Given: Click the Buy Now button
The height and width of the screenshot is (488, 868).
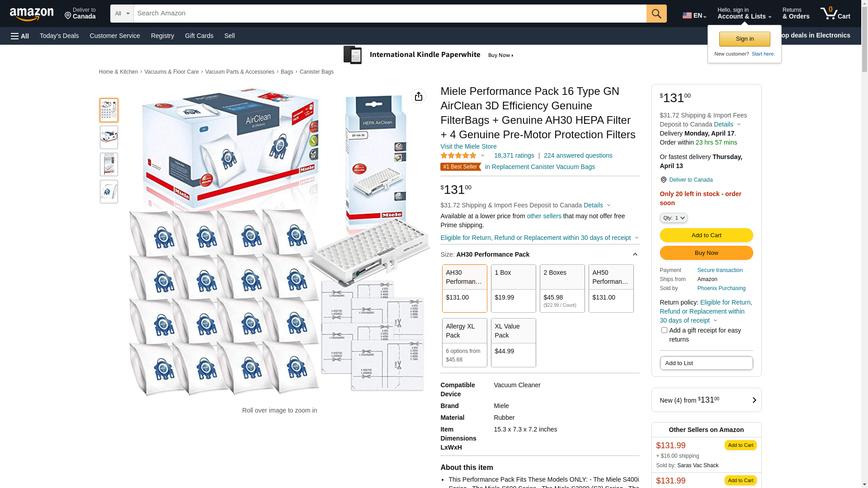Looking at the screenshot, I should click(706, 253).
